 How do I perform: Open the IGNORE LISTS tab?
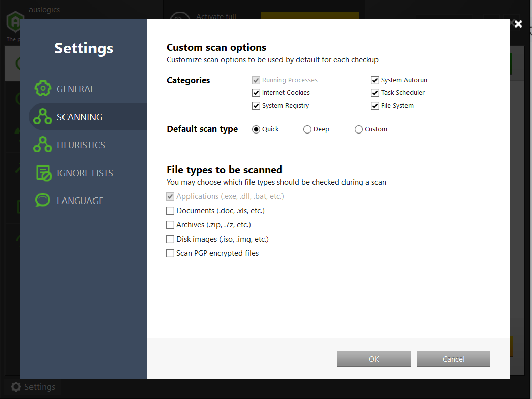tap(84, 173)
